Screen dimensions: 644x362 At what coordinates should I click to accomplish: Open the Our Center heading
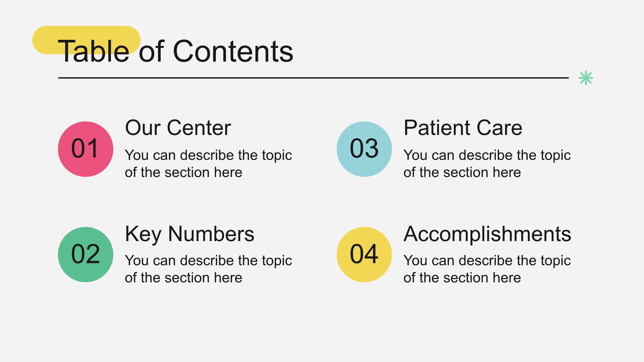click(178, 128)
